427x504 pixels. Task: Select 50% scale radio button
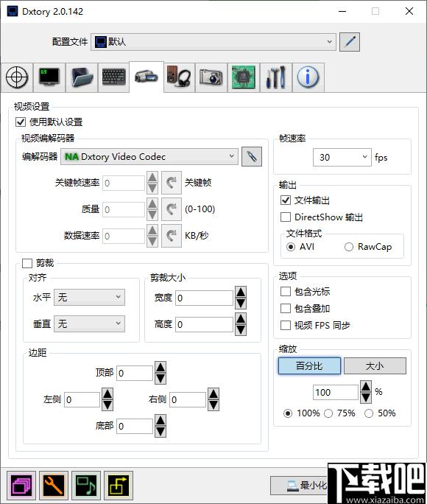(369, 413)
